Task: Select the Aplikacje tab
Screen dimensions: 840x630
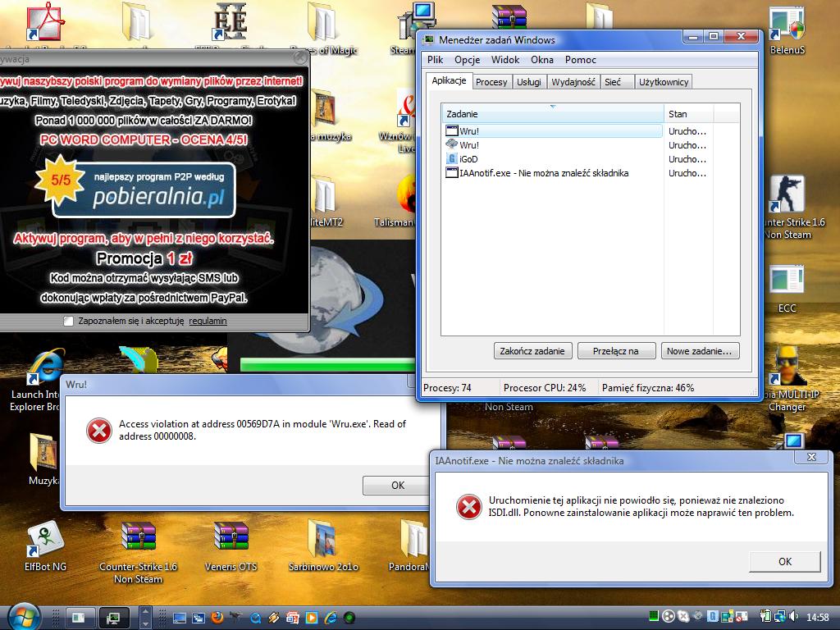Action: (x=449, y=80)
